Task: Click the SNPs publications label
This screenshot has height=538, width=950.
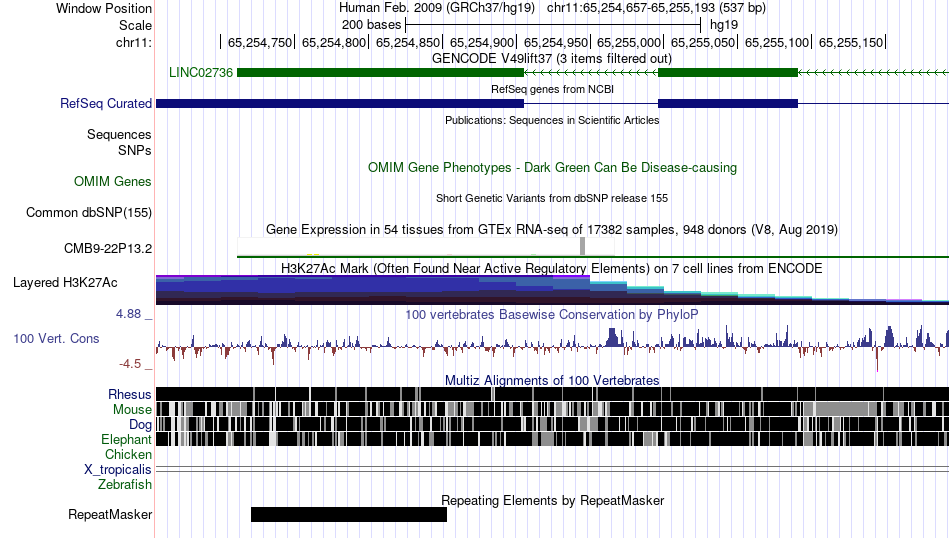Action: [x=135, y=150]
